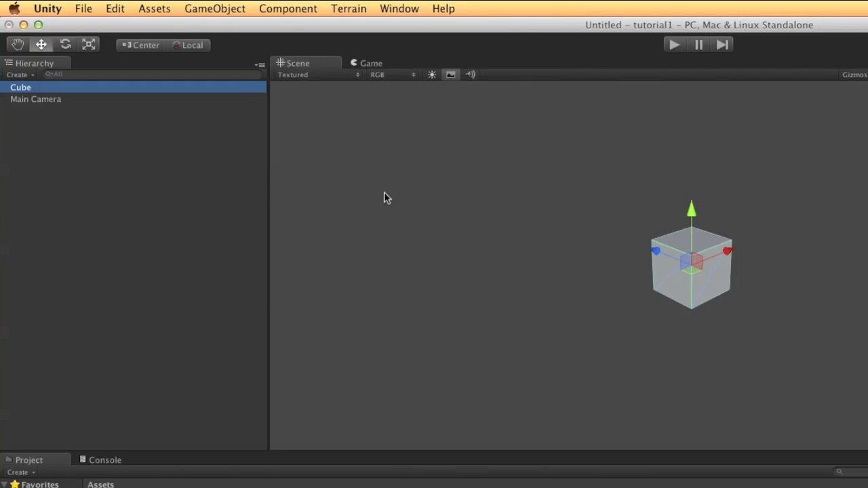The image size is (868, 488).
Task: Open the Unity application menu
Action: (x=47, y=9)
